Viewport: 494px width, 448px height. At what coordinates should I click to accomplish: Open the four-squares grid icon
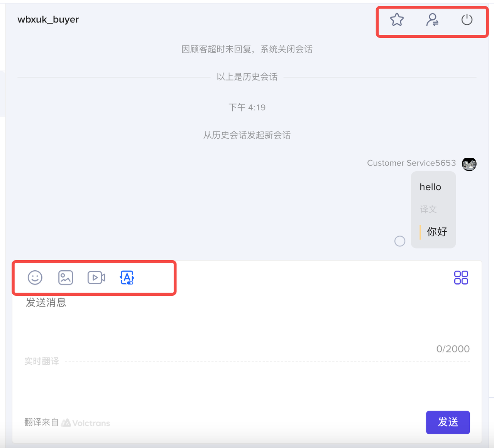(x=461, y=278)
